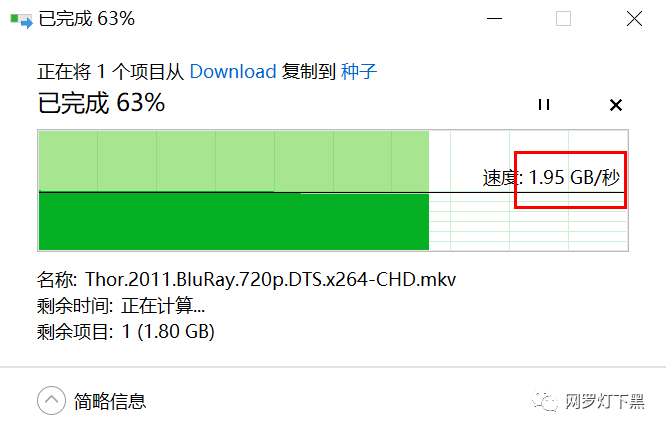The width and height of the screenshot is (666, 431).
Task: Minimize the copy progress dialog
Action: [494, 19]
